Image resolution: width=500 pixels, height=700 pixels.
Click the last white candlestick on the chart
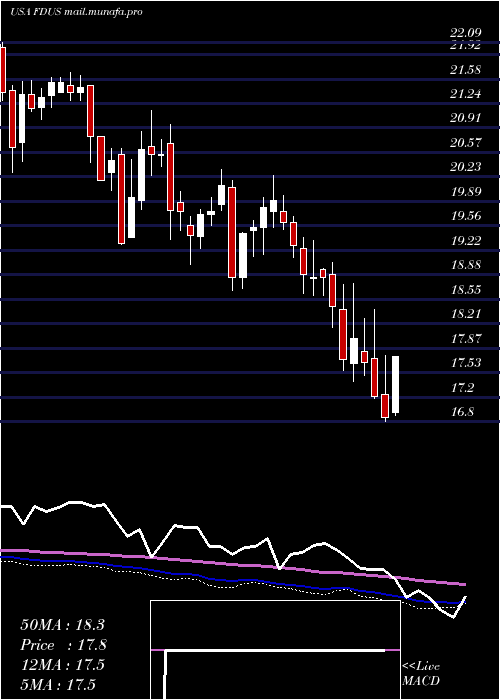click(x=396, y=385)
